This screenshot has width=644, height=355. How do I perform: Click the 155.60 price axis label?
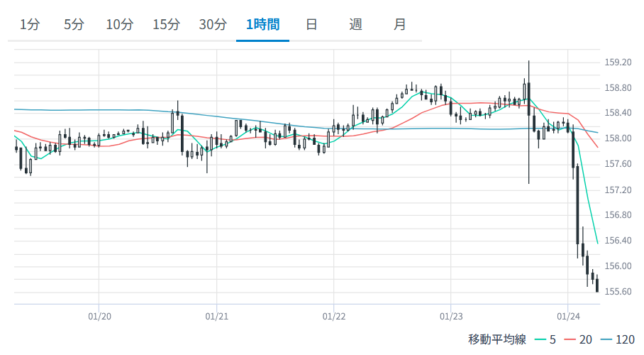pos(618,291)
